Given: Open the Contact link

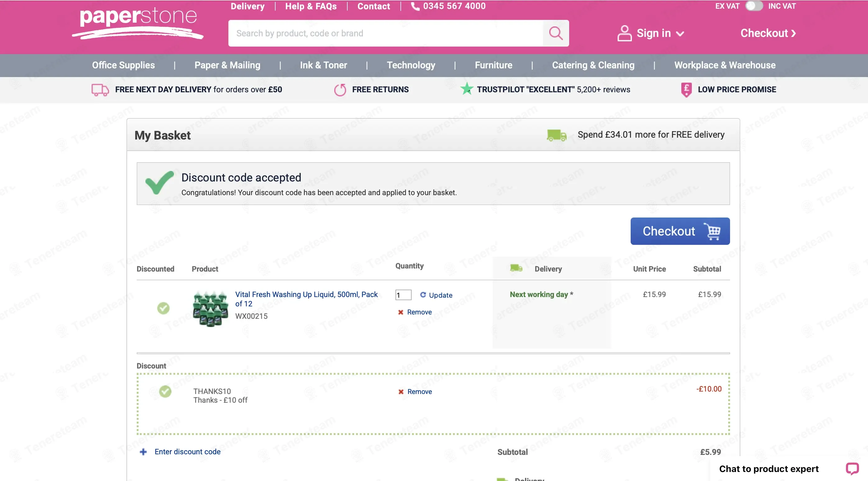Looking at the screenshot, I should (x=373, y=7).
